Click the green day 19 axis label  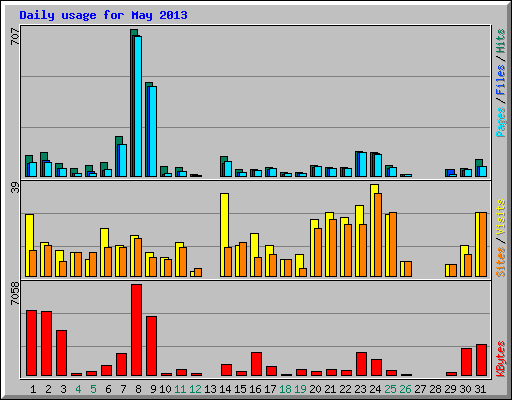301,389
